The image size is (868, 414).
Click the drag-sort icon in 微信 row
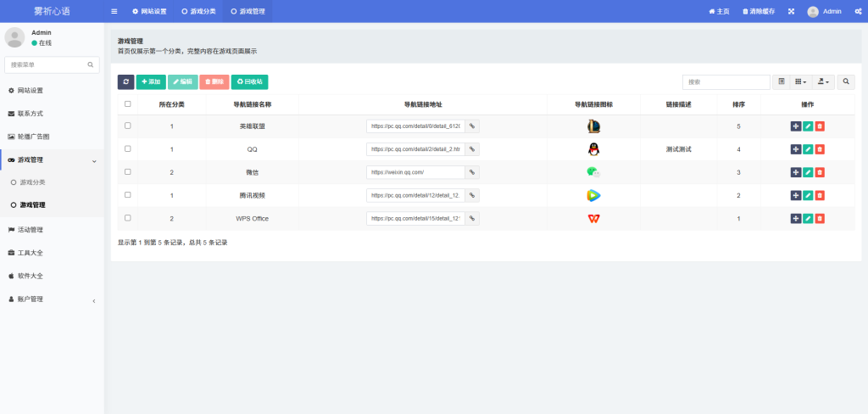796,172
